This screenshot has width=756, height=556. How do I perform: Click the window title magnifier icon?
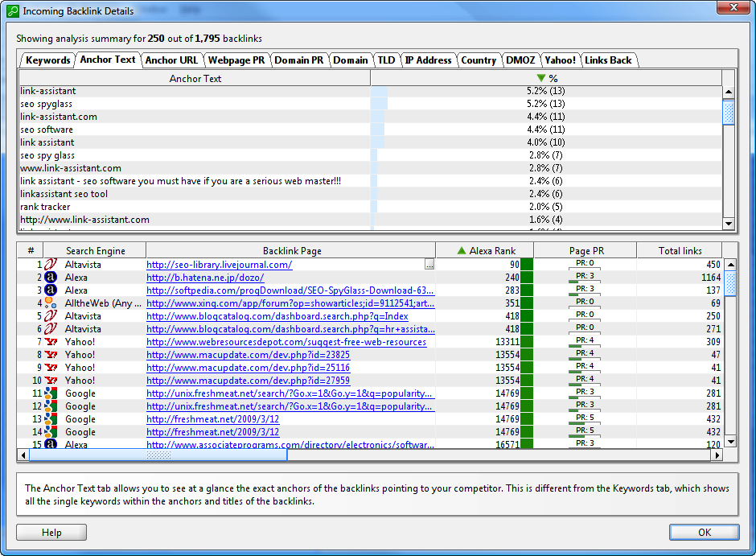(x=13, y=11)
